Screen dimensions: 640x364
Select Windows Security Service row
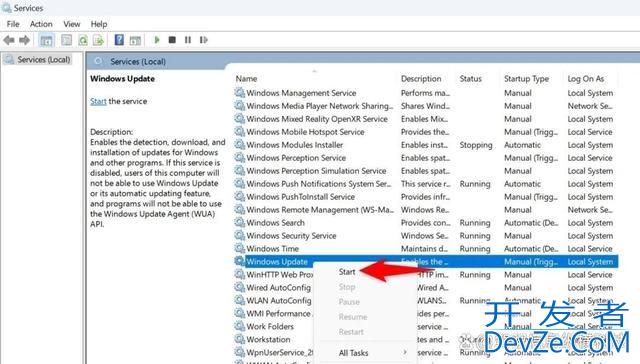click(x=426, y=236)
